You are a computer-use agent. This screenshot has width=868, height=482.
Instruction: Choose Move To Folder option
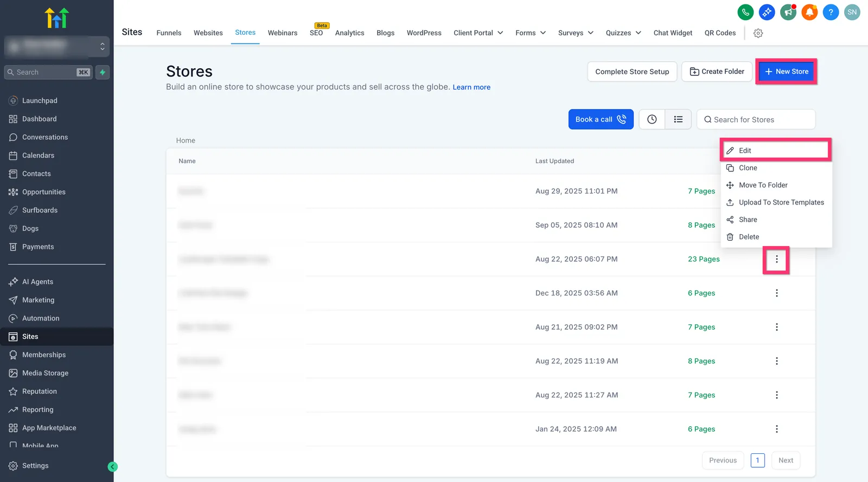coord(776,185)
